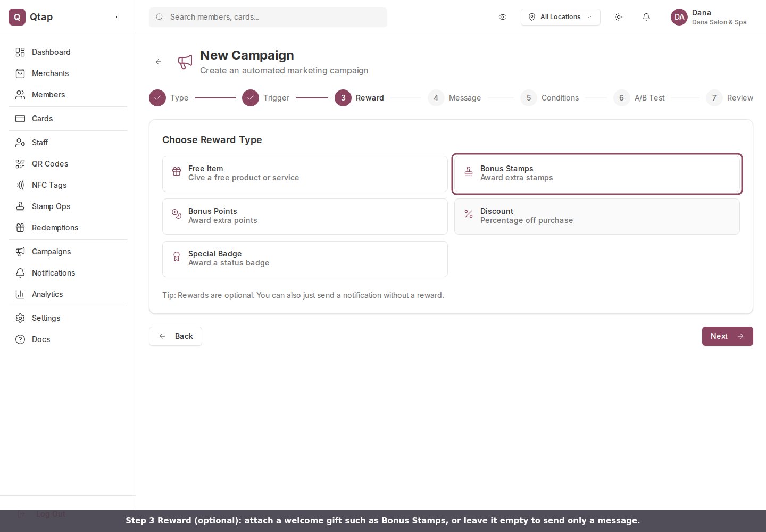Screen dimensions: 766x532
Task: Open Dana Salon & Spa profile name
Action: pos(719,22)
